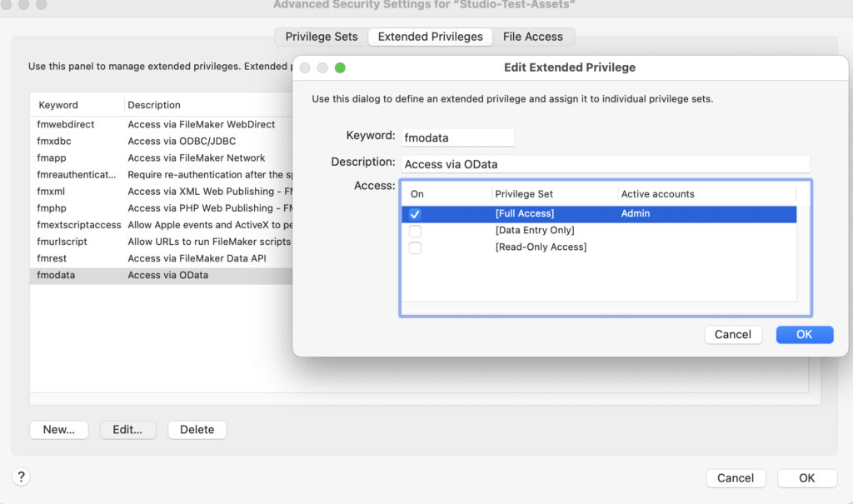Select the Extended Privileges tab
This screenshot has width=853, height=504.
(x=431, y=37)
